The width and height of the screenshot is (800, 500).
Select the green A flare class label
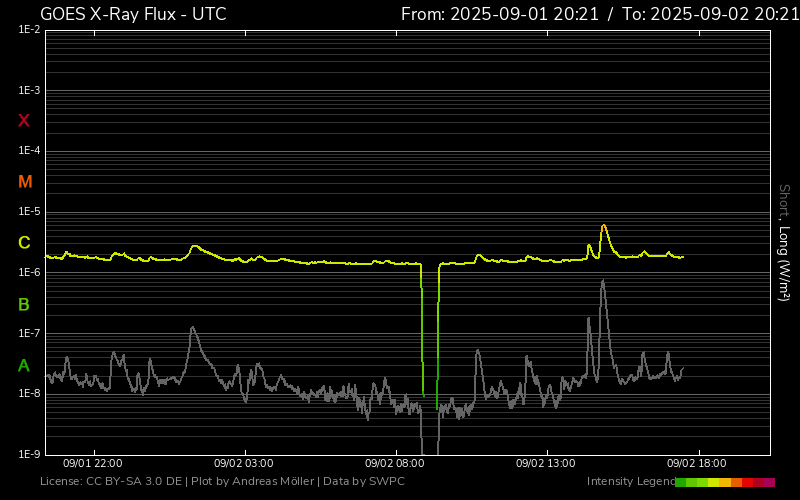coord(24,365)
